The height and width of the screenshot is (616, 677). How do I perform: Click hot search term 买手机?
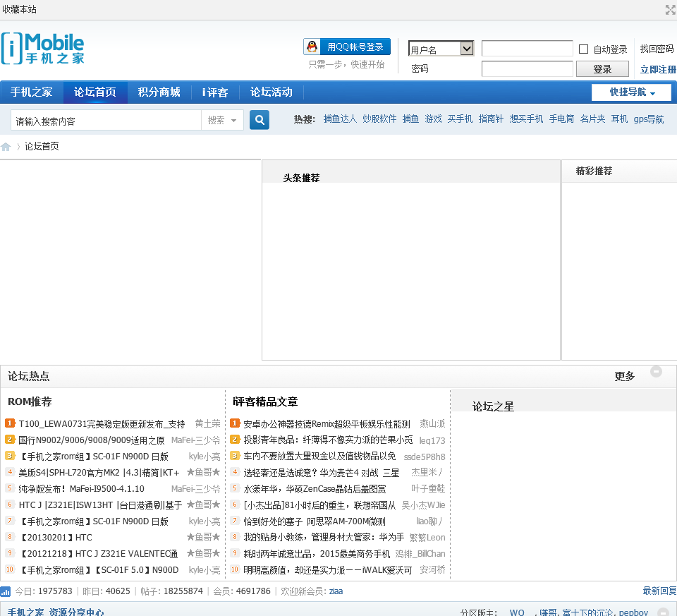coord(460,119)
